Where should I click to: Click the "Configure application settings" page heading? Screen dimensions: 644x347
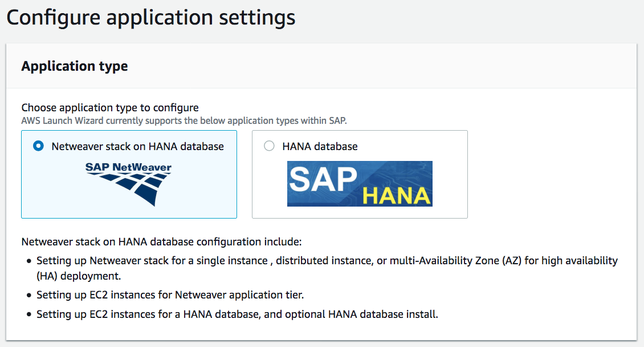coord(151,17)
